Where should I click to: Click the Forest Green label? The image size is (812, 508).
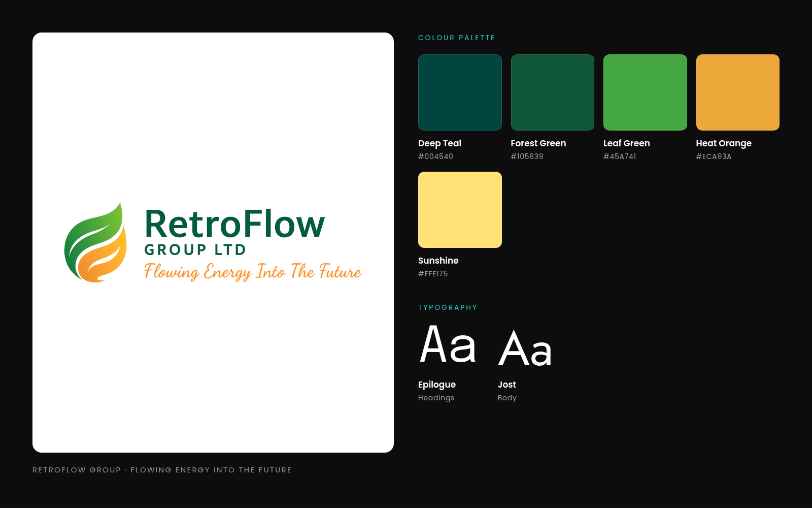point(538,143)
